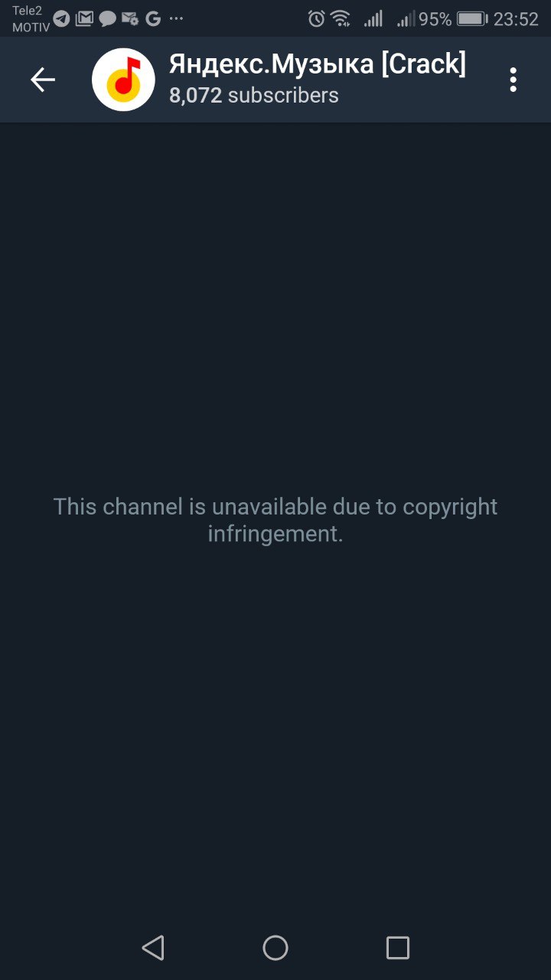551x980 pixels.
Task: Tap the 23:52 clock in status bar
Action: (x=516, y=19)
